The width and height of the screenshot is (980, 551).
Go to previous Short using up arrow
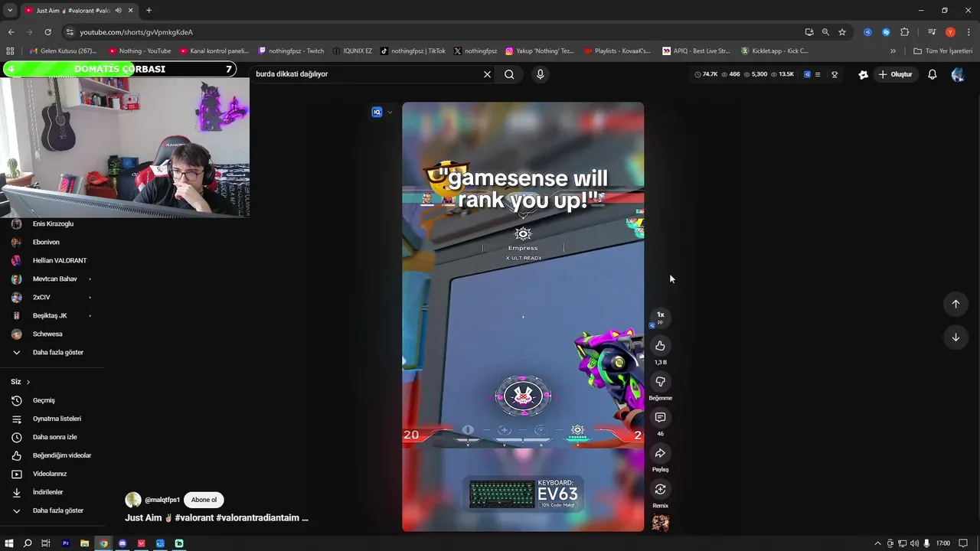(x=955, y=304)
